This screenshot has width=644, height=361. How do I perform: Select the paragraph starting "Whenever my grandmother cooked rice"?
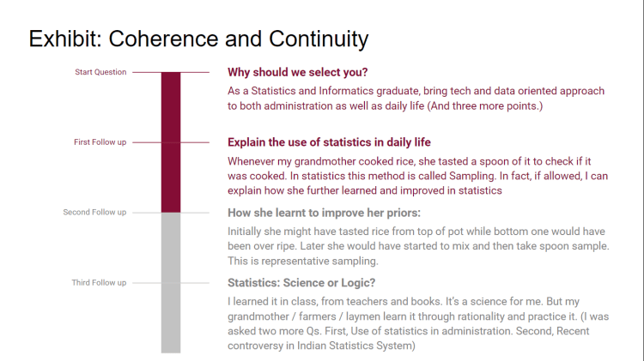pyautogui.click(x=418, y=176)
